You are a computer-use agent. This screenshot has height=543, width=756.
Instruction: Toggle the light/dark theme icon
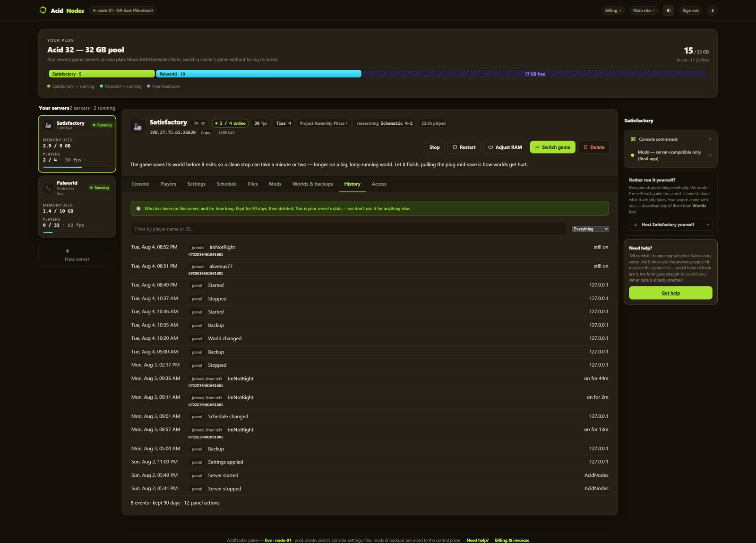(669, 10)
